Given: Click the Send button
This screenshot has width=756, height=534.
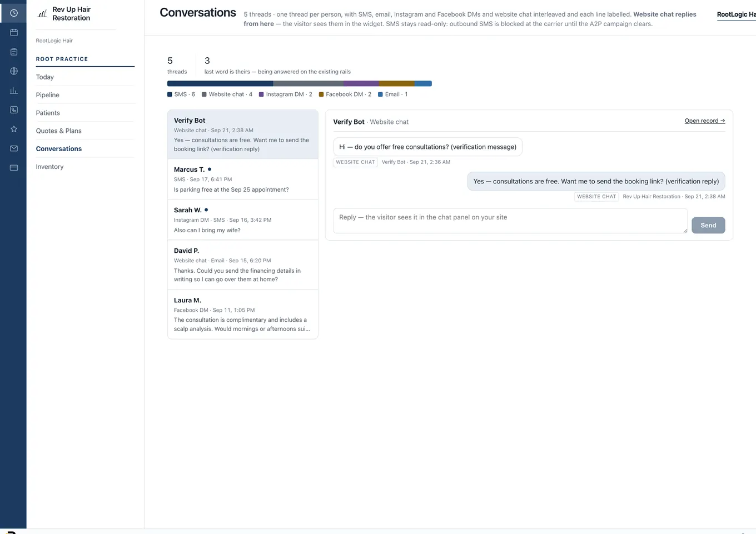Looking at the screenshot, I should (708, 225).
